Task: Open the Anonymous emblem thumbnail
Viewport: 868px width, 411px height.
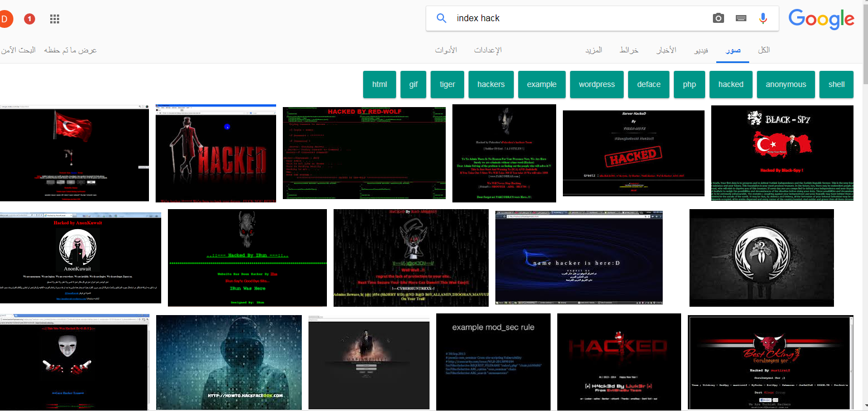Action: click(761, 258)
